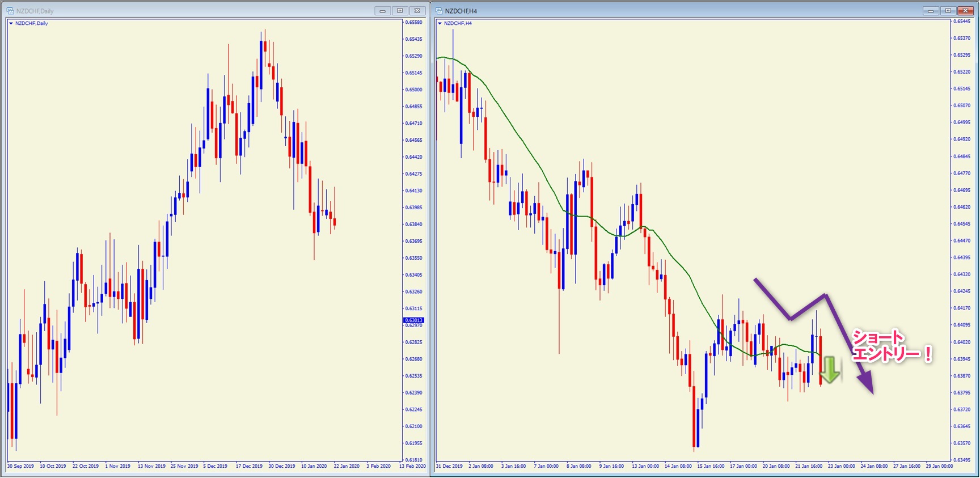Click the '21 Jan 16:00' time label
This screenshot has width=980, height=478.
tap(809, 466)
